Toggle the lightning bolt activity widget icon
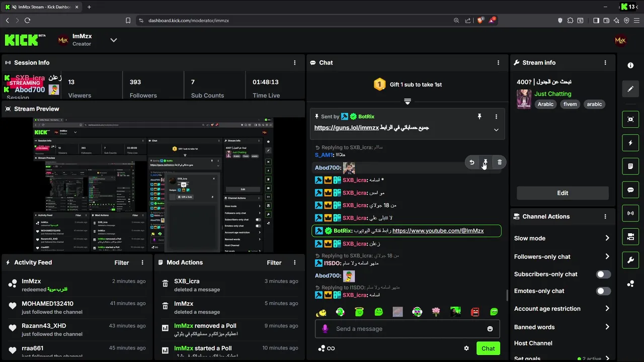The image size is (644, 362). pyautogui.click(x=630, y=143)
